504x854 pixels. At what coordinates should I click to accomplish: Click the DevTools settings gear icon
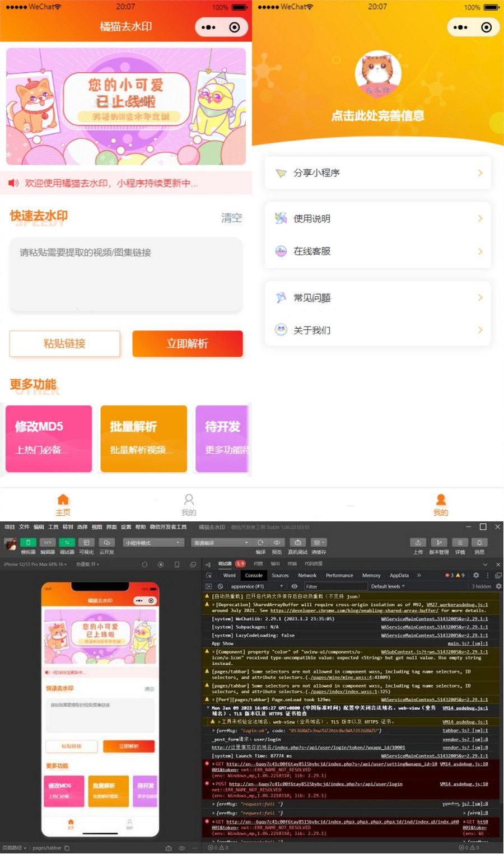(x=475, y=575)
